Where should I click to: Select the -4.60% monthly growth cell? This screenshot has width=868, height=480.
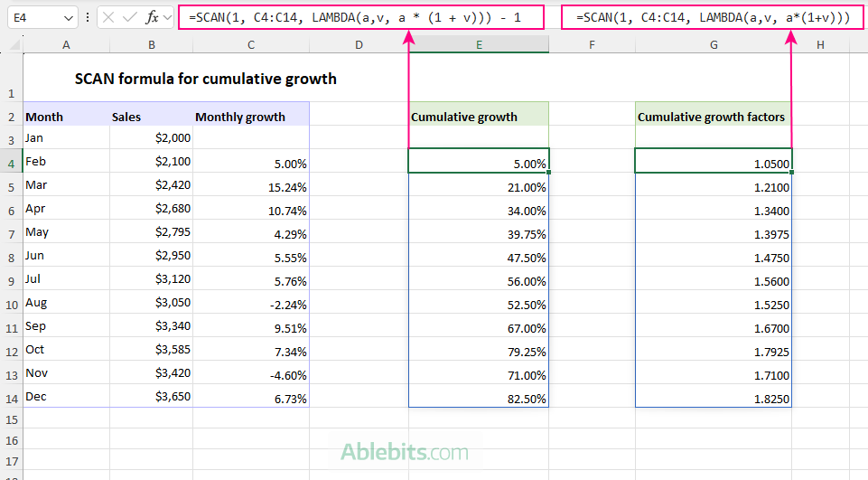point(251,372)
